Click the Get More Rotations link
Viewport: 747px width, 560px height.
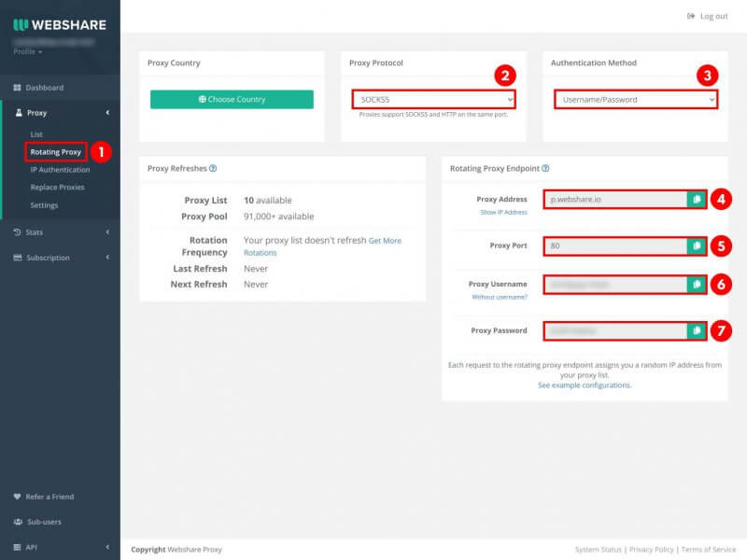(322, 246)
